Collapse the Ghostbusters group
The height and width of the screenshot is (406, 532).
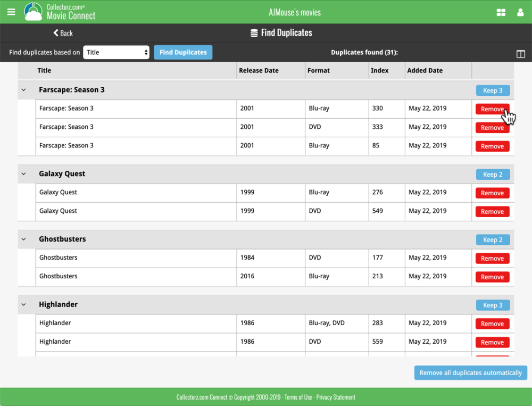(x=23, y=239)
